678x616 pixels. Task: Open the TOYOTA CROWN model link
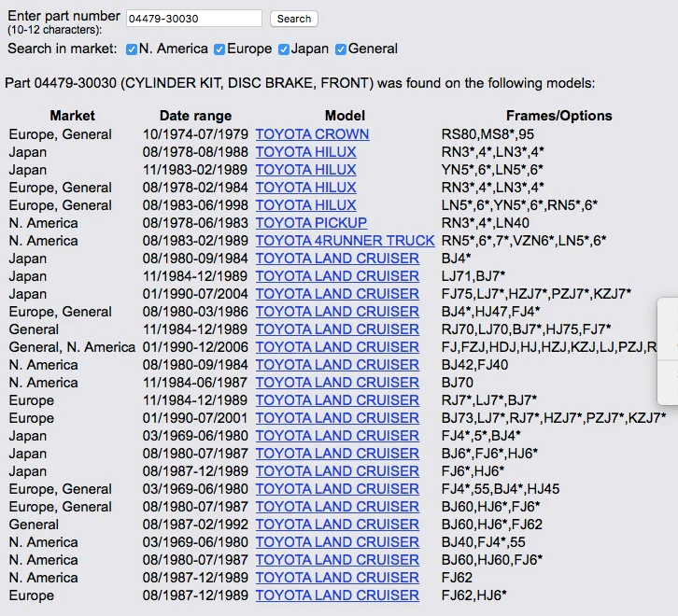point(312,134)
